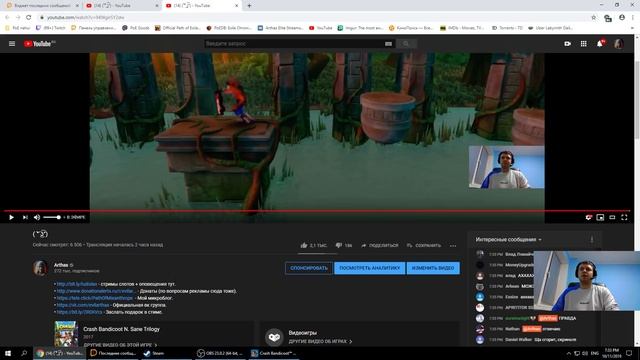Screen dimensions: 640x360
Task: Open the Интересные сообщения chat dropdown
Action: pyautogui.click(x=509, y=240)
